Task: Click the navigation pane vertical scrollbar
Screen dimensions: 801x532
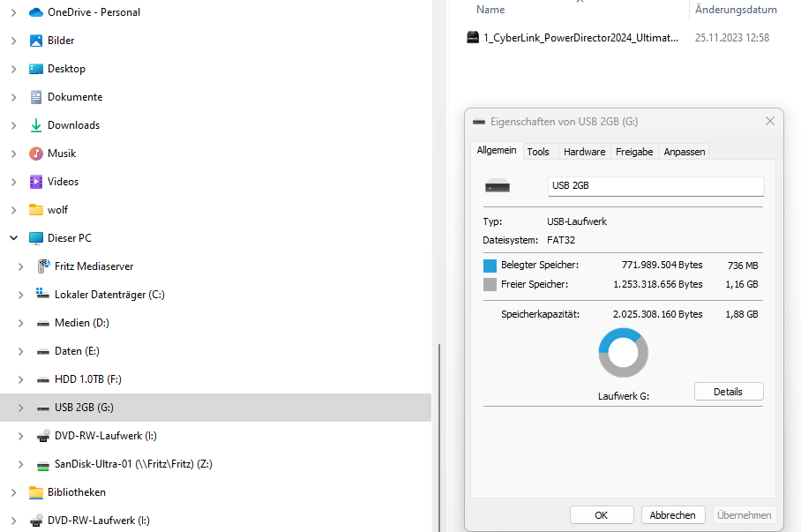Action: (x=438, y=438)
